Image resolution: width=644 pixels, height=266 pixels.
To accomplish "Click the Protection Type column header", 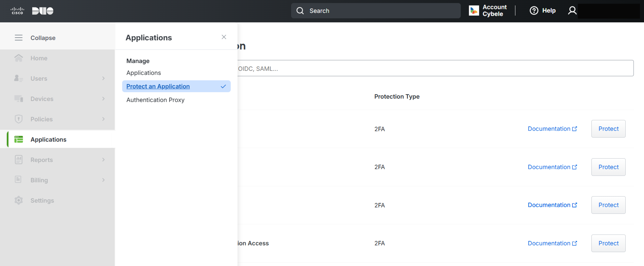I will (x=397, y=97).
